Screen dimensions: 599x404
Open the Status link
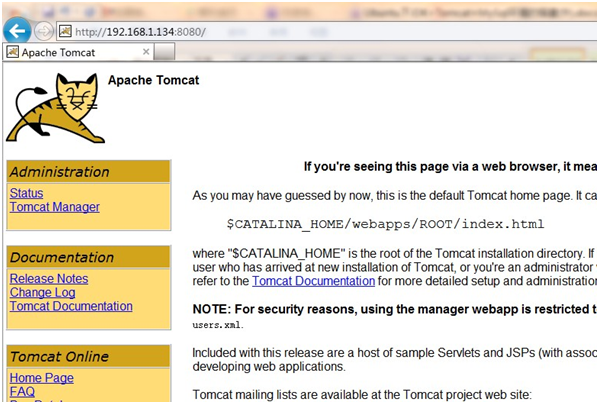26,193
